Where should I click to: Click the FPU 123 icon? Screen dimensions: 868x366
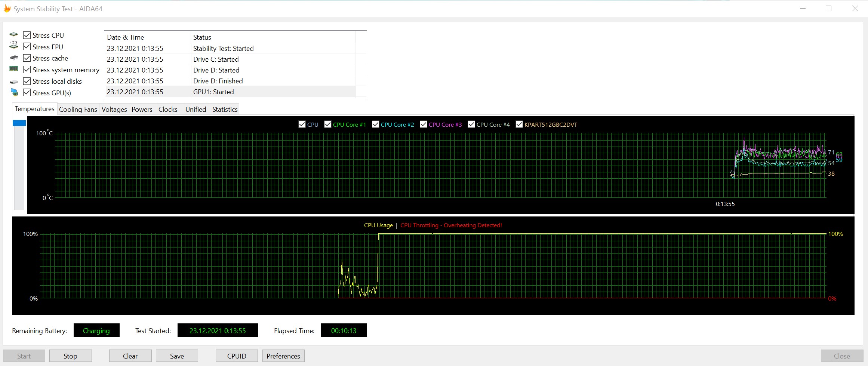14,45
